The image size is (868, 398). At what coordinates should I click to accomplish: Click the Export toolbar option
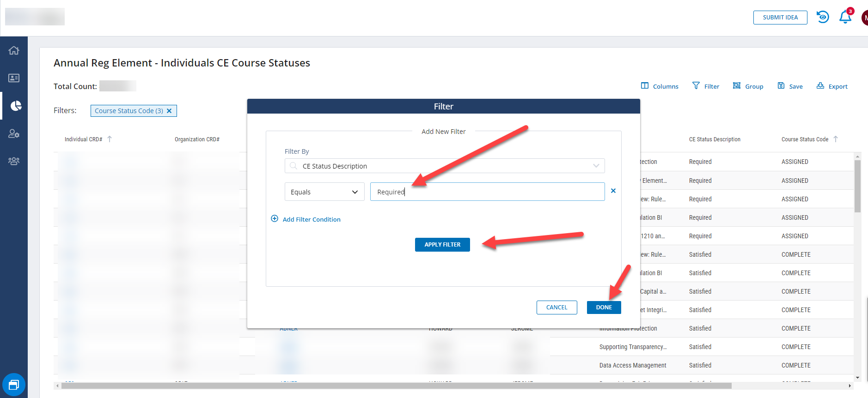(x=832, y=86)
